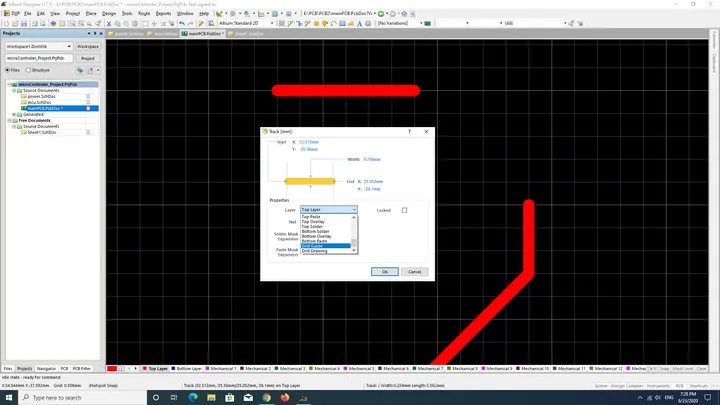This screenshot has width=720, height=405.
Task: Switch to the Bottom Layer tab
Action: [x=186, y=368]
